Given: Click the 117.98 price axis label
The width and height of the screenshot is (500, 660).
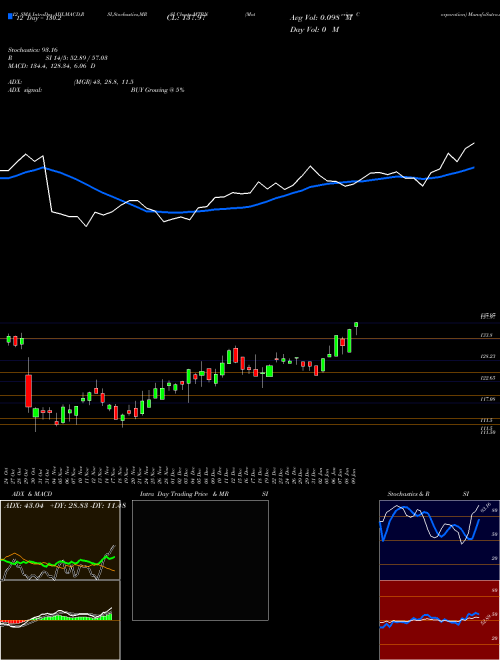Looking at the screenshot, I should (x=488, y=399).
